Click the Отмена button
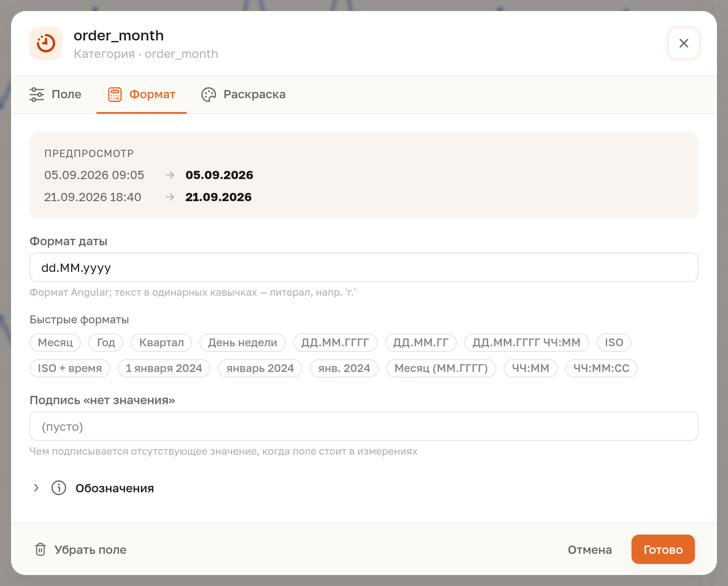The height and width of the screenshot is (586, 728). coord(590,549)
